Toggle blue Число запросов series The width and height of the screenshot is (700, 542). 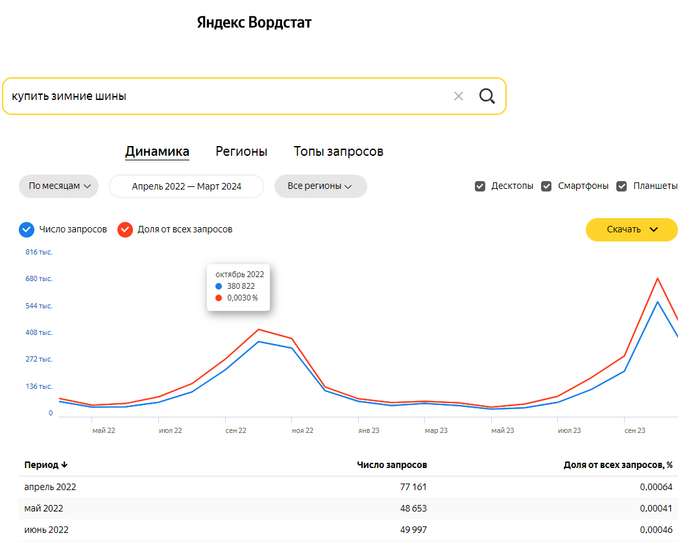pyautogui.click(x=27, y=229)
